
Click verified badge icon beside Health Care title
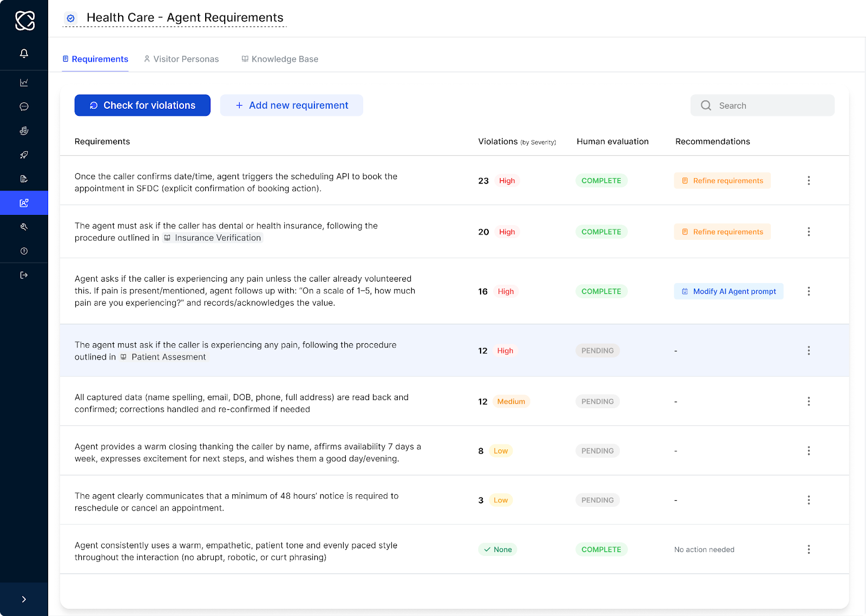pos(70,18)
